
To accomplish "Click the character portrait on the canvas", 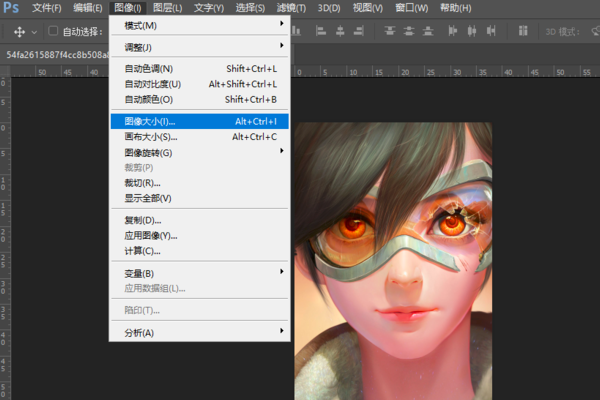I will 393,261.
